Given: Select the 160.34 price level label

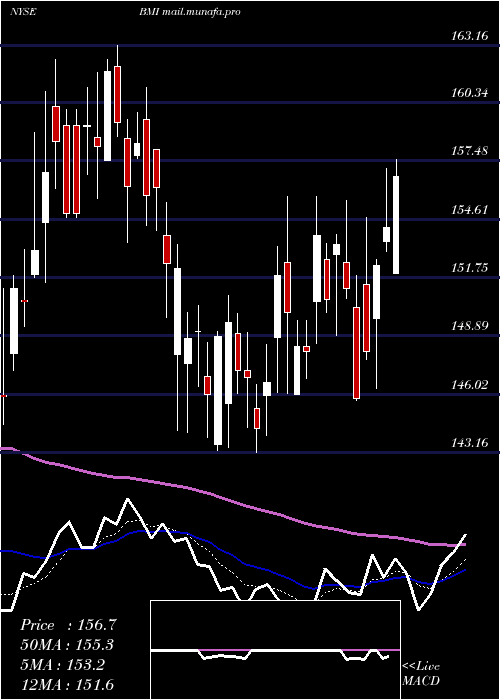Looking at the screenshot, I should [x=470, y=93].
